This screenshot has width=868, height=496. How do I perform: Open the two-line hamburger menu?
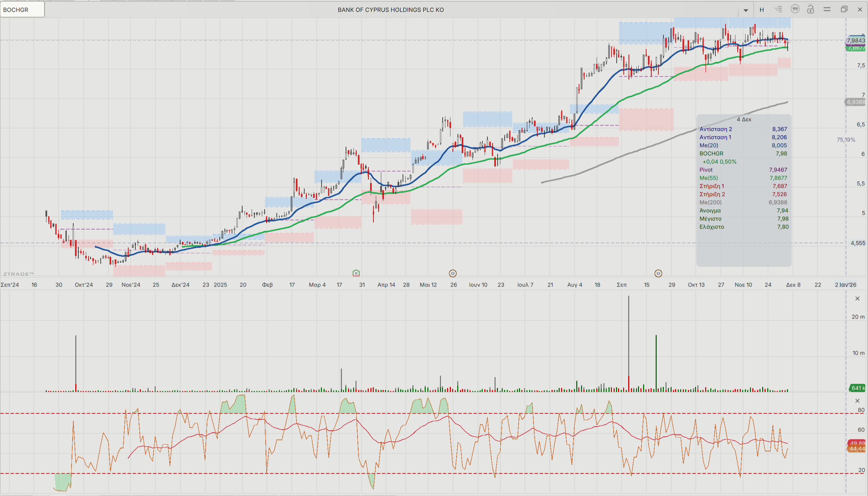[x=827, y=9]
